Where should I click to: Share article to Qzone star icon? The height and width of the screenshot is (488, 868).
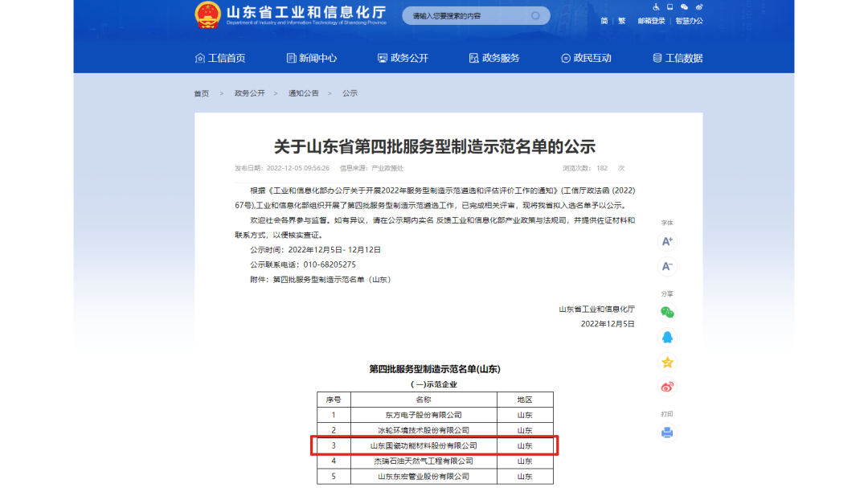(x=667, y=363)
